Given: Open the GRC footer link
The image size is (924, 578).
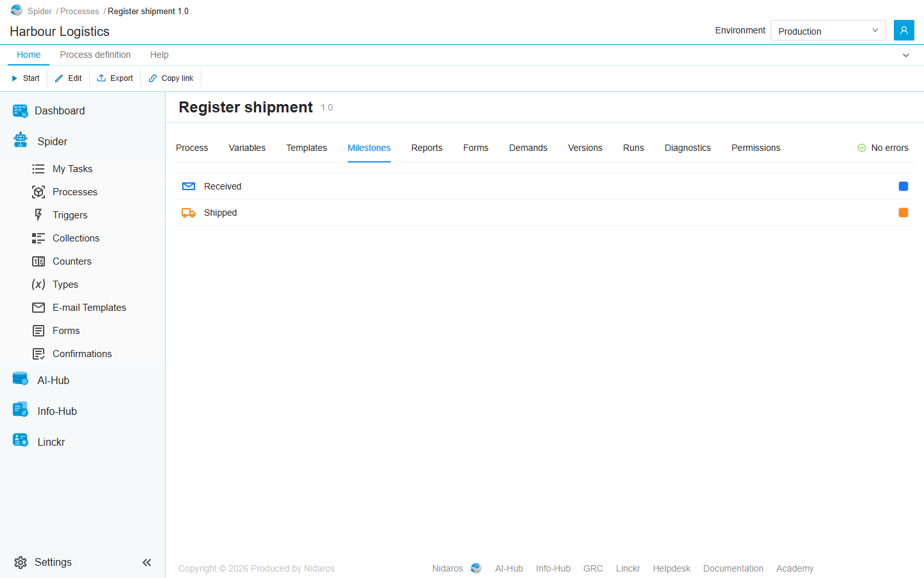Looking at the screenshot, I should (x=593, y=568).
